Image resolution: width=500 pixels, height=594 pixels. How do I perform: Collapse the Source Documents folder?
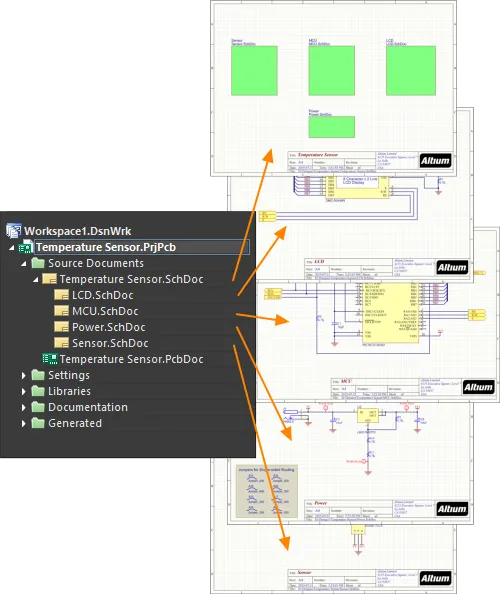pos(23,263)
